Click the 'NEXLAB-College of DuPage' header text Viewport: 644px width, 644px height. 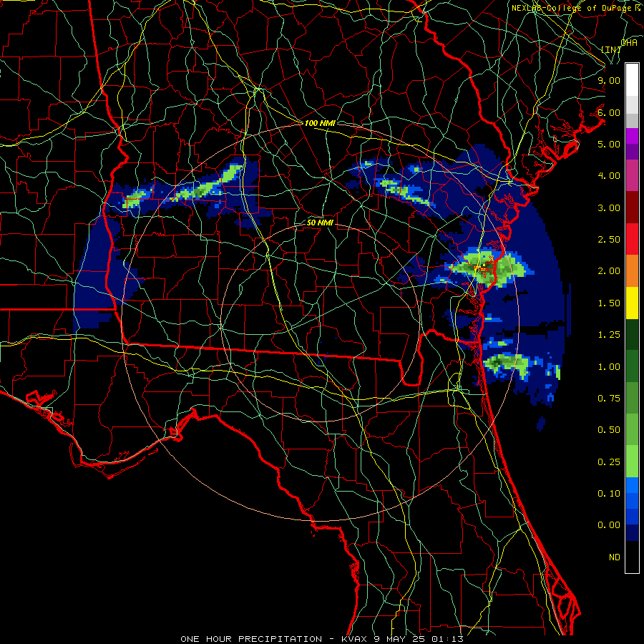coord(572,8)
